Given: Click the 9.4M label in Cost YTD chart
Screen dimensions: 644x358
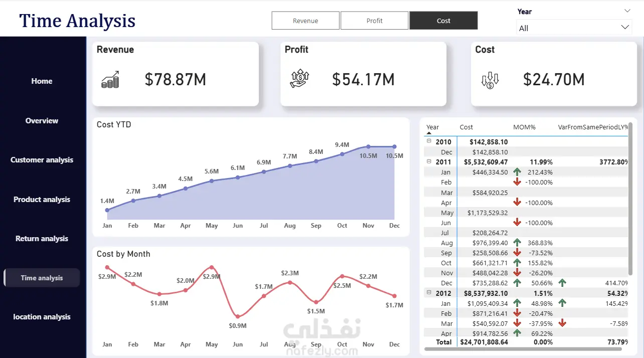Looking at the screenshot, I should (x=342, y=145).
